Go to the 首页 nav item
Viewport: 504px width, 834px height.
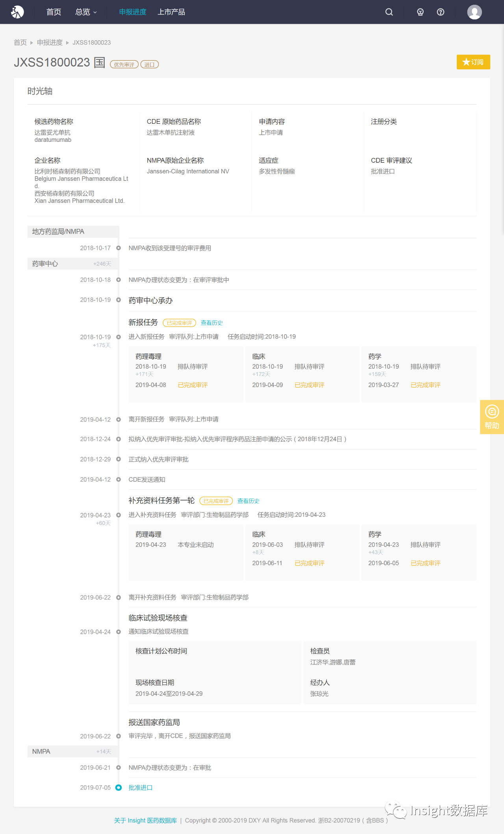pos(54,12)
